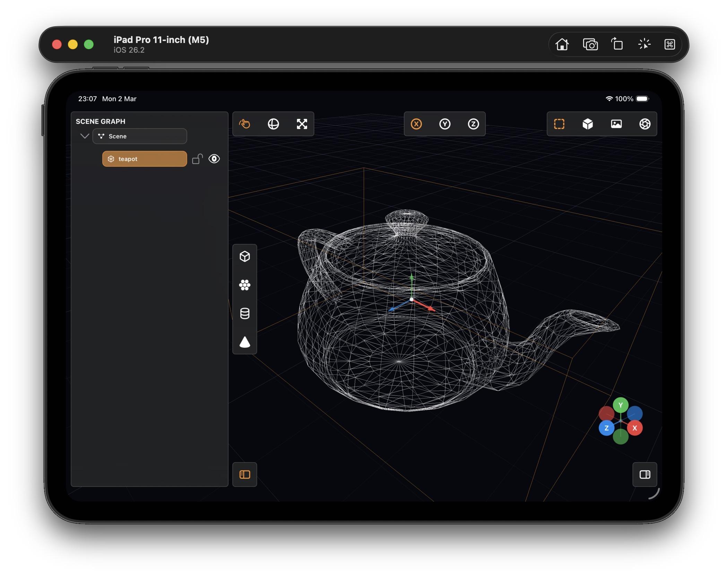Click the simulator Home button

[562, 44]
